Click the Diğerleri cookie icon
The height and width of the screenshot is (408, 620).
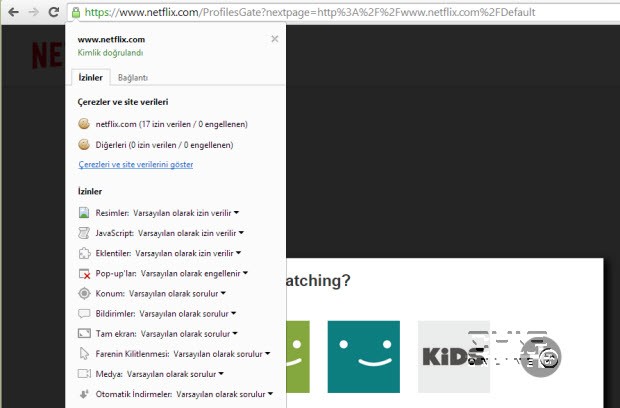tap(84, 144)
